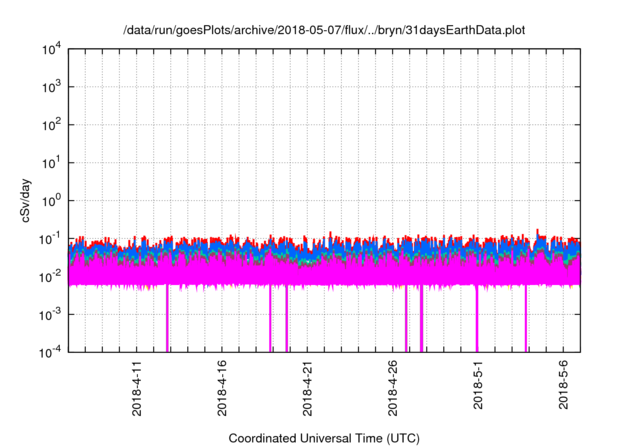Click the magenta dropout spike after 2018-4-11
This screenshot has width=640, height=448.
[x=167, y=318]
